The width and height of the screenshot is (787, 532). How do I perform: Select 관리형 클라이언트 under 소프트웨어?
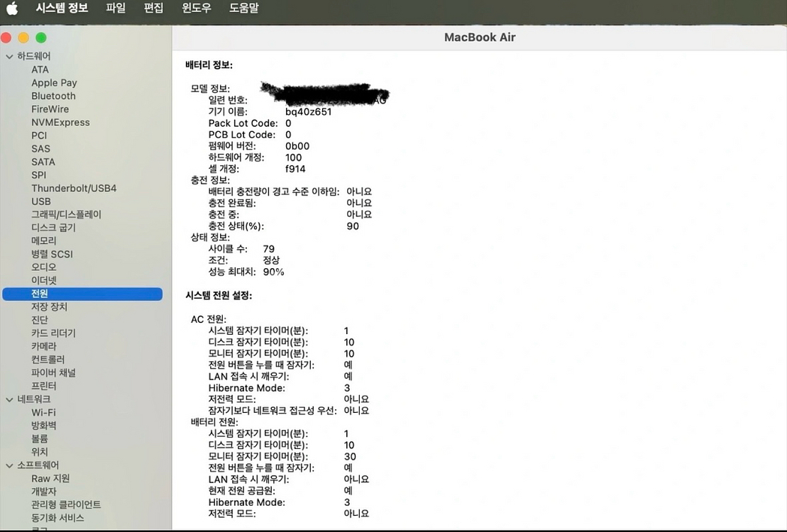tap(66, 504)
